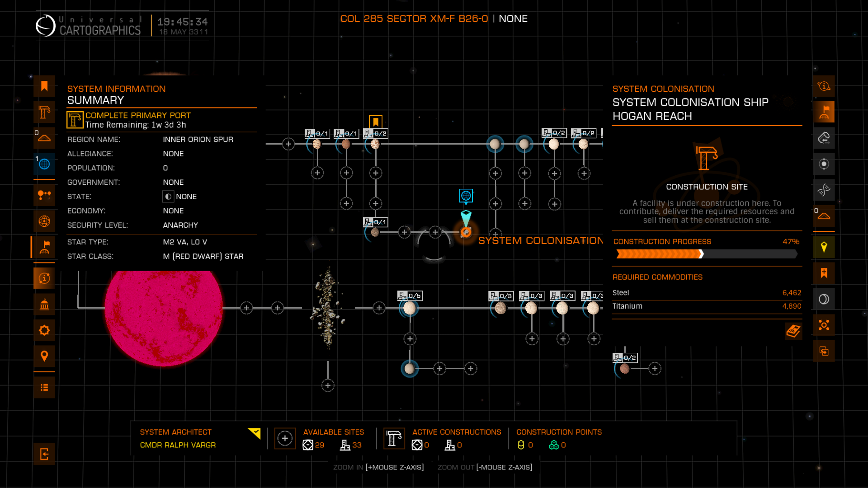Expand the System Architect yellow arrow

255,433
